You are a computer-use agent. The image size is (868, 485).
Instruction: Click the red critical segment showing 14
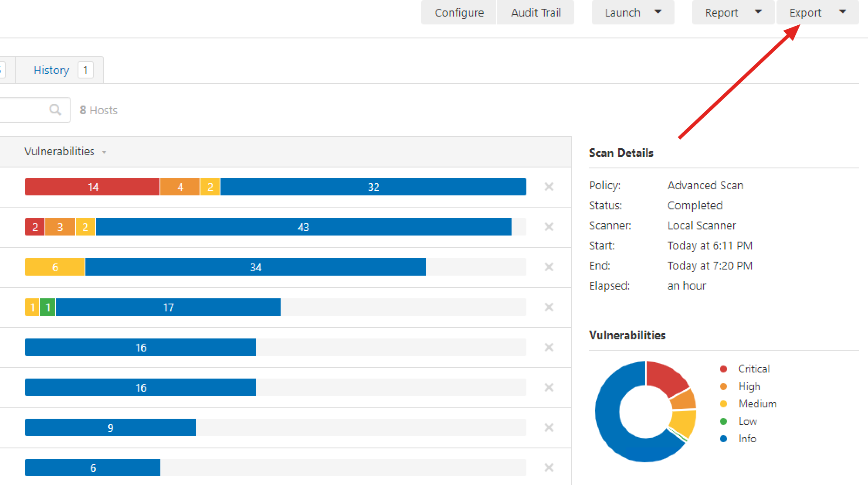(92, 187)
